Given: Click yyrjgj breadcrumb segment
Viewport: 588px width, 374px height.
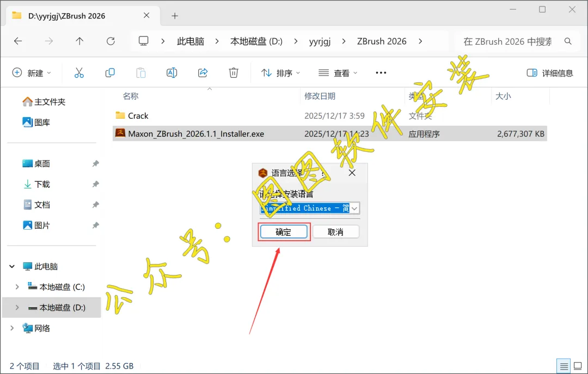Looking at the screenshot, I should pos(320,41).
